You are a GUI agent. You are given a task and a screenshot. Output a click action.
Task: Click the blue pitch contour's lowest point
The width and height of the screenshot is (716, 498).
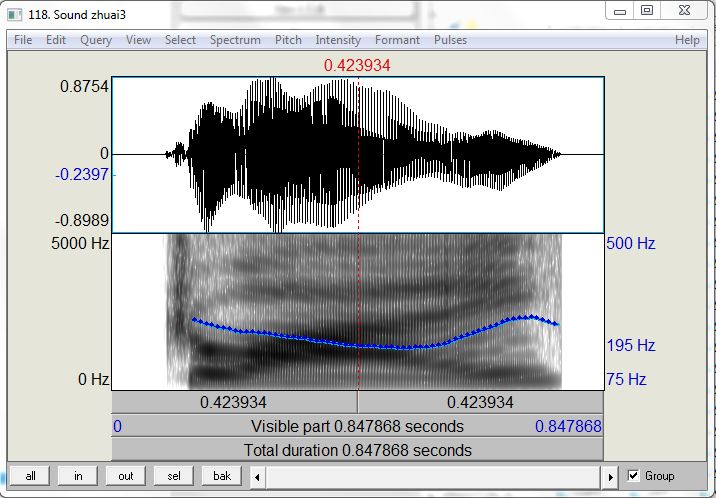pyautogui.click(x=405, y=348)
